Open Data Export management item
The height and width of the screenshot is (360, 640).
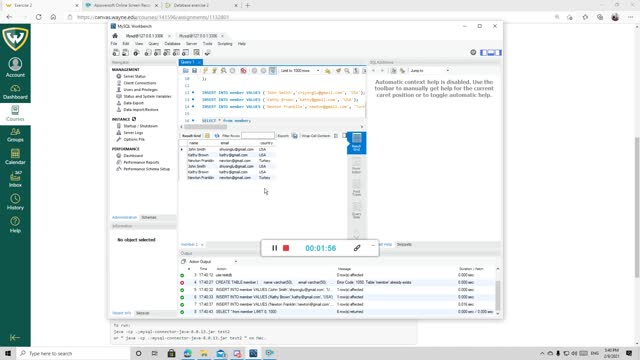pyautogui.click(x=133, y=103)
